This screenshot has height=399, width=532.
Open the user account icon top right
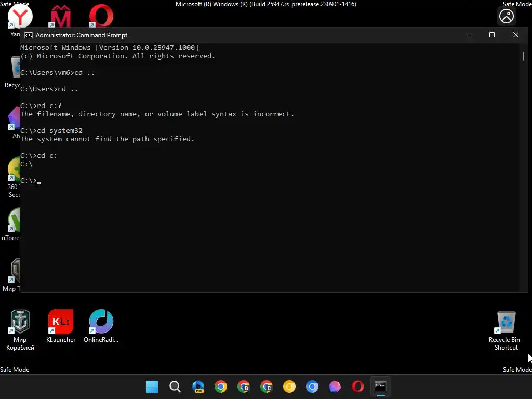tap(506, 16)
